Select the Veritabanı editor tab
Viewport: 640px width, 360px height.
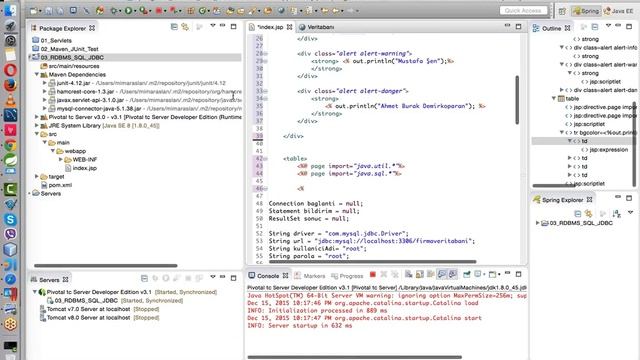pyautogui.click(x=316, y=27)
